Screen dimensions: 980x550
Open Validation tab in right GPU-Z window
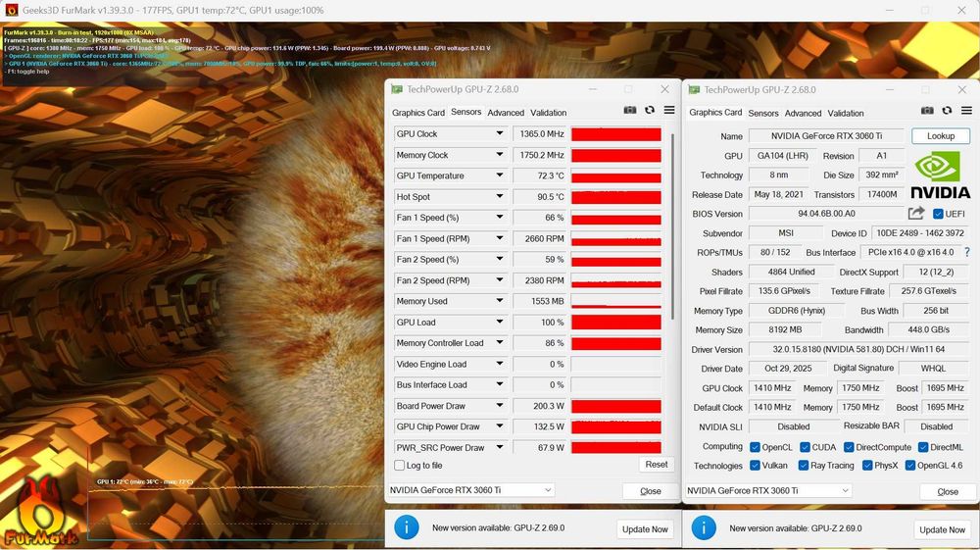pos(846,113)
